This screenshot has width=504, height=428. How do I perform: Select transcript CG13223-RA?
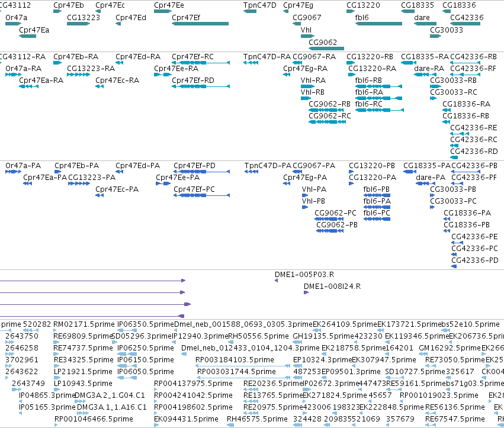(78, 75)
